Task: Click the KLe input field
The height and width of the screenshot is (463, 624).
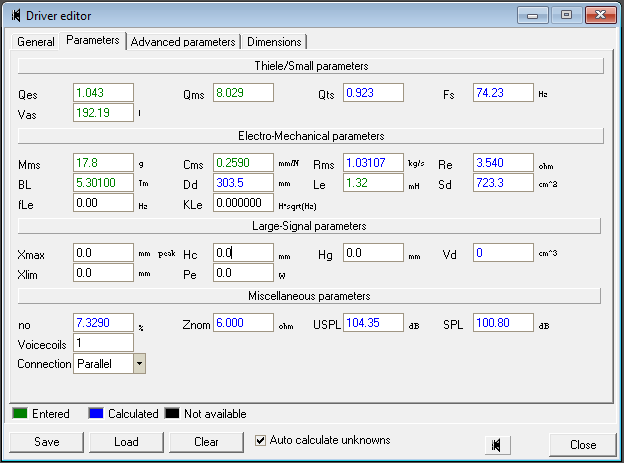Action: (244, 203)
